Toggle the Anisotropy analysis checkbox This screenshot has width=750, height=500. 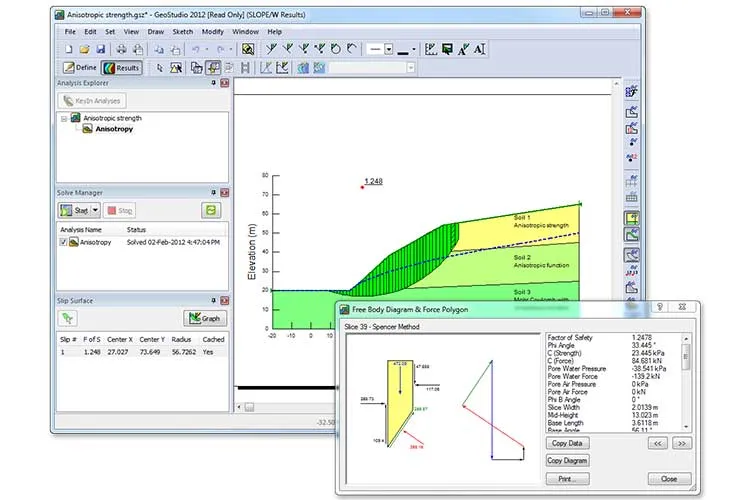(x=63, y=242)
